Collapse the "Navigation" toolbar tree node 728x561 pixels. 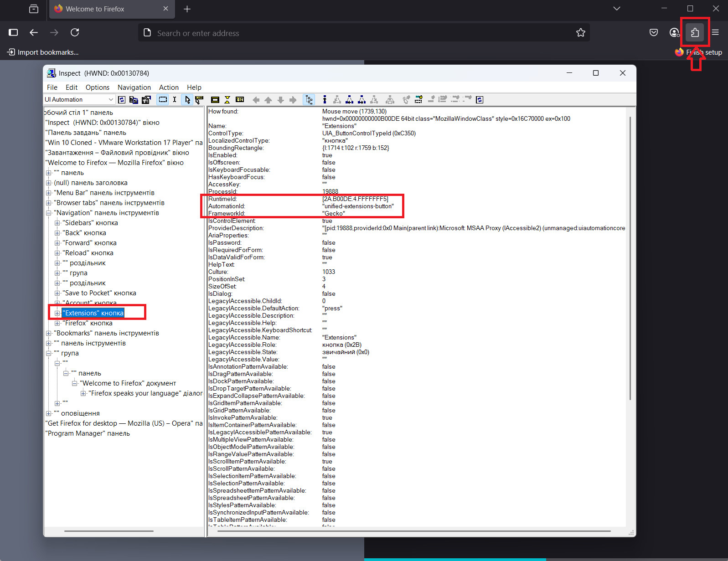pos(49,213)
